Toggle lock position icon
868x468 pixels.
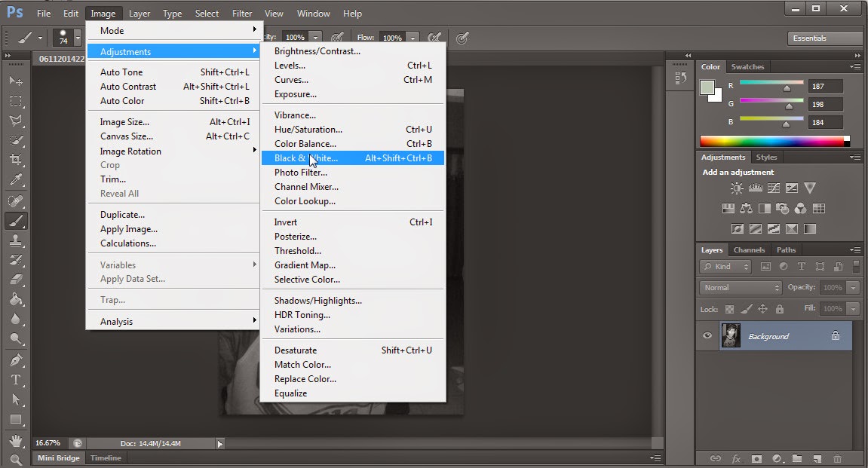[x=763, y=309]
